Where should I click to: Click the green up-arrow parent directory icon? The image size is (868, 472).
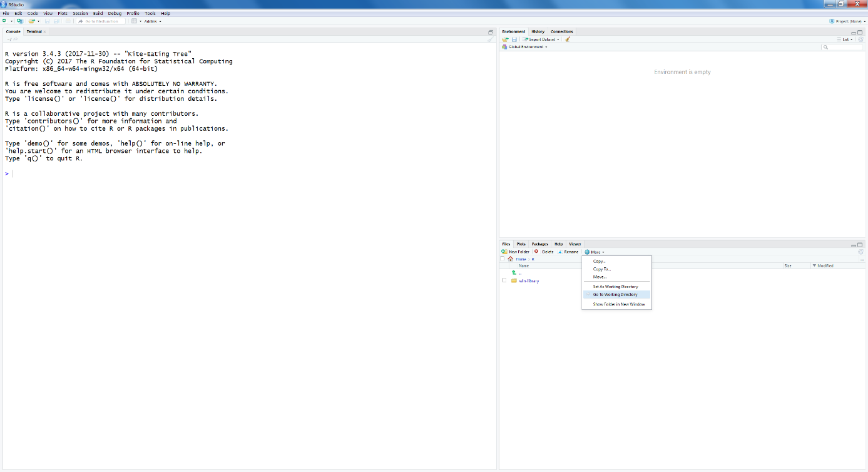tap(514, 273)
